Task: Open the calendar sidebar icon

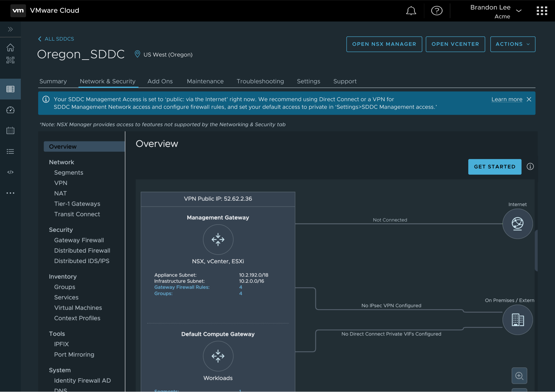Action: pyautogui.click(x=10, y=131)
